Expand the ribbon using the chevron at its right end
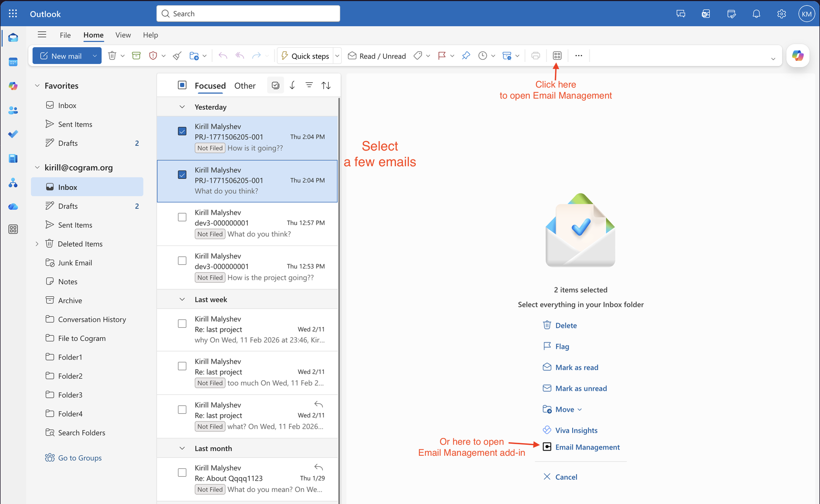This screenshot has height=504, width=820. (x=773, y=59)
